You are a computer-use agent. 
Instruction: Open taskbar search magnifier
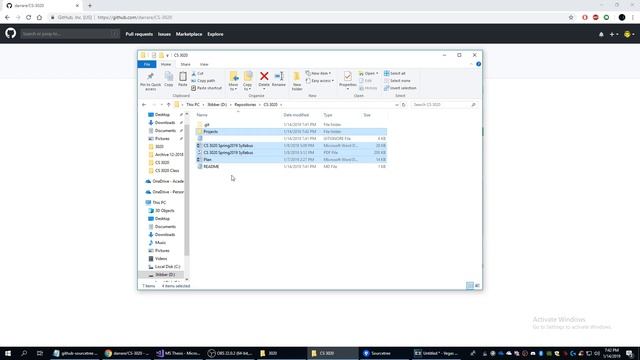click(x=24, y=353)
